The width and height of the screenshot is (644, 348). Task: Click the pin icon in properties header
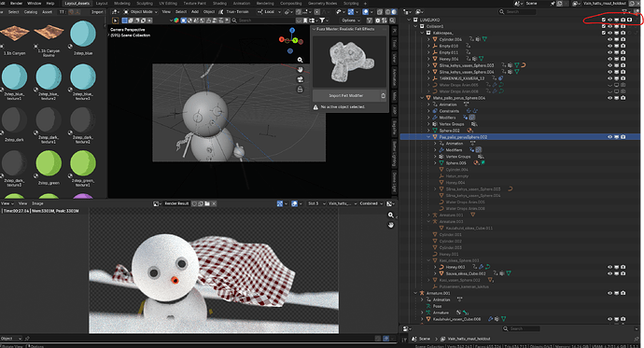click(637, 339)
